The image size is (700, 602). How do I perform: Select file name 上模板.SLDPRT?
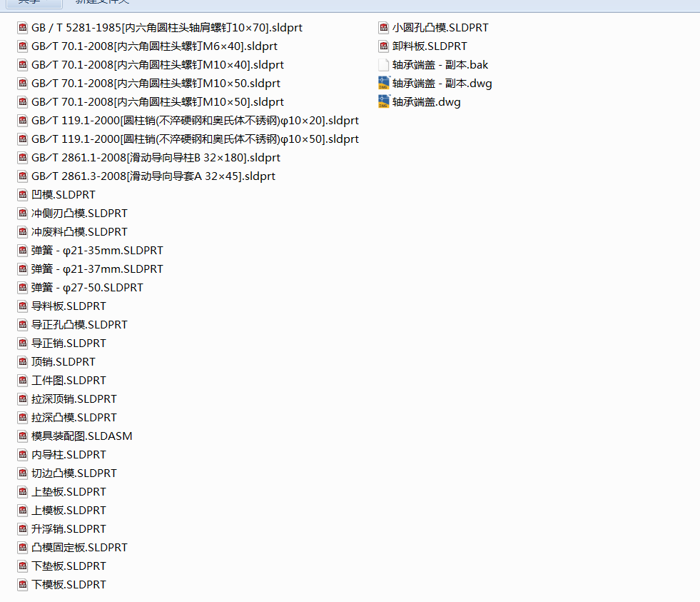pos(69,511)
